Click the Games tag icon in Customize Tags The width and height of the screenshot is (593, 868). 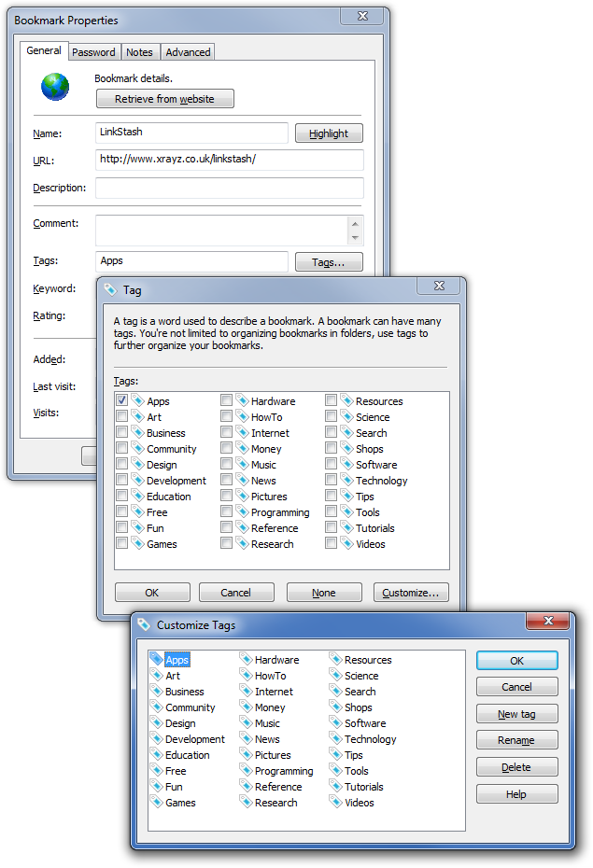coord(156,803)
